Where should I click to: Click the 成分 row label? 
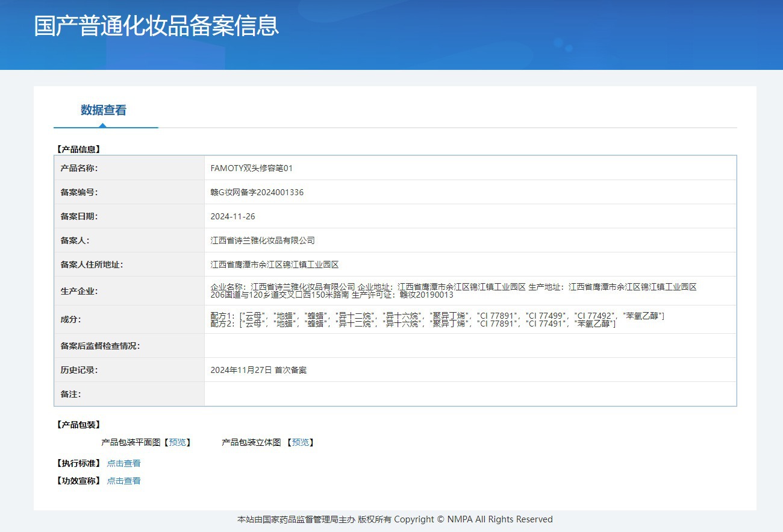click(70, 319)
